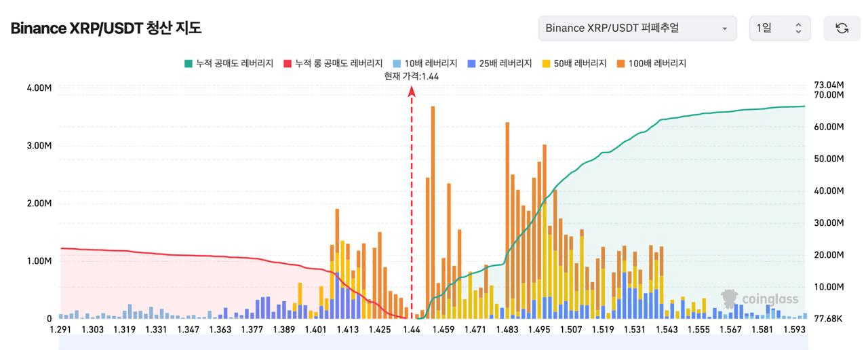The image size is (868, 350).
Task: Toggle the 100배 레버리지 legend series
Action: click(652, 63)
